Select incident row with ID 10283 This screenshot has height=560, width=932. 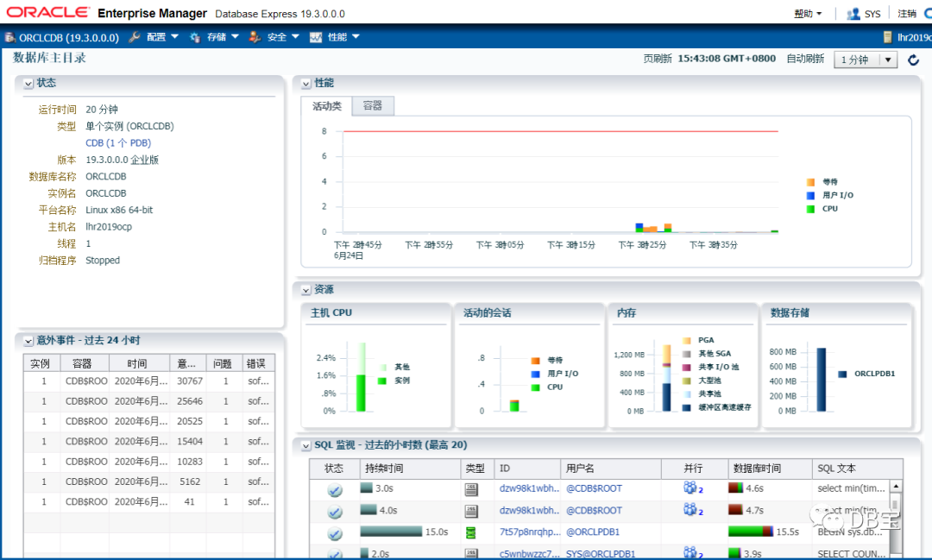(x=149, y=462)
